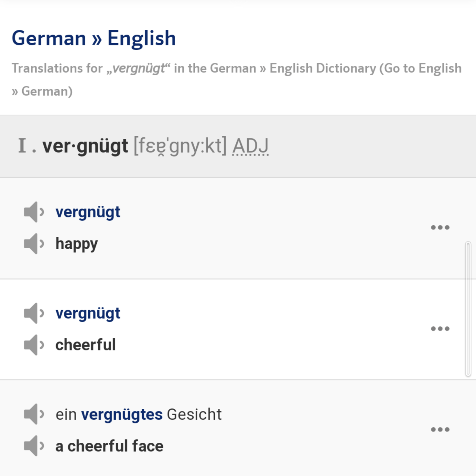Select the translation text "happy"
476x476 pixels.
(76, 244)
